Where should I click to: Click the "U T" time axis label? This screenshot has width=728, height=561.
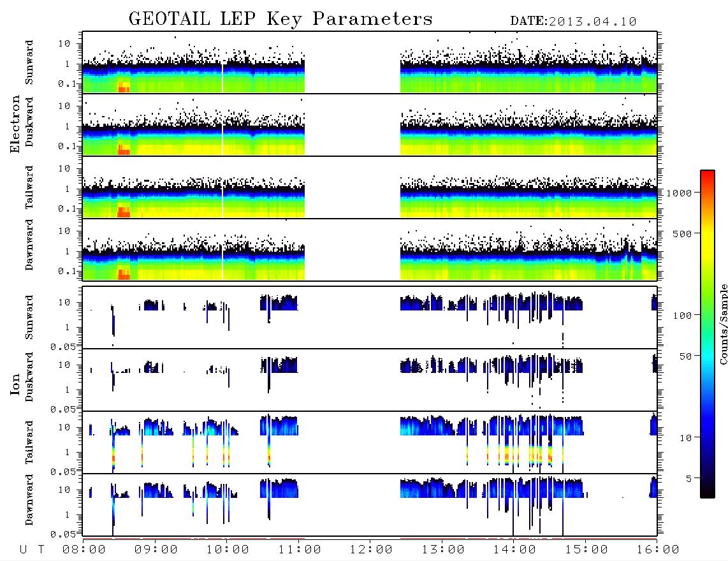click(32, 550)
